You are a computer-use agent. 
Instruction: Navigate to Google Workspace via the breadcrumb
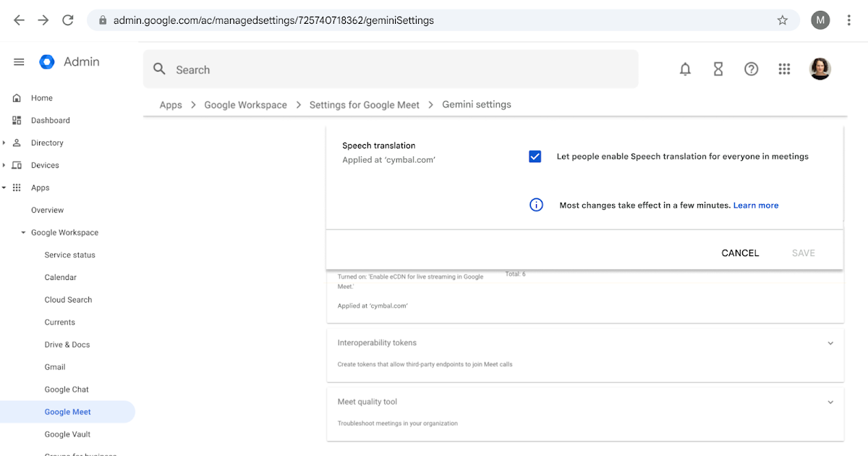point(245,104)
